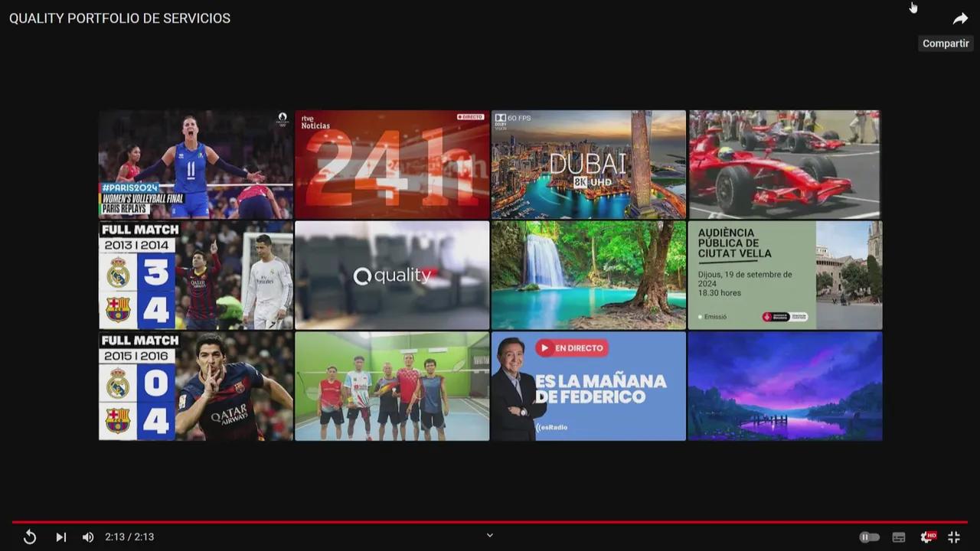
Task: Open the 'Es la Mañana de Federico' live video
Action: [589, 386]
